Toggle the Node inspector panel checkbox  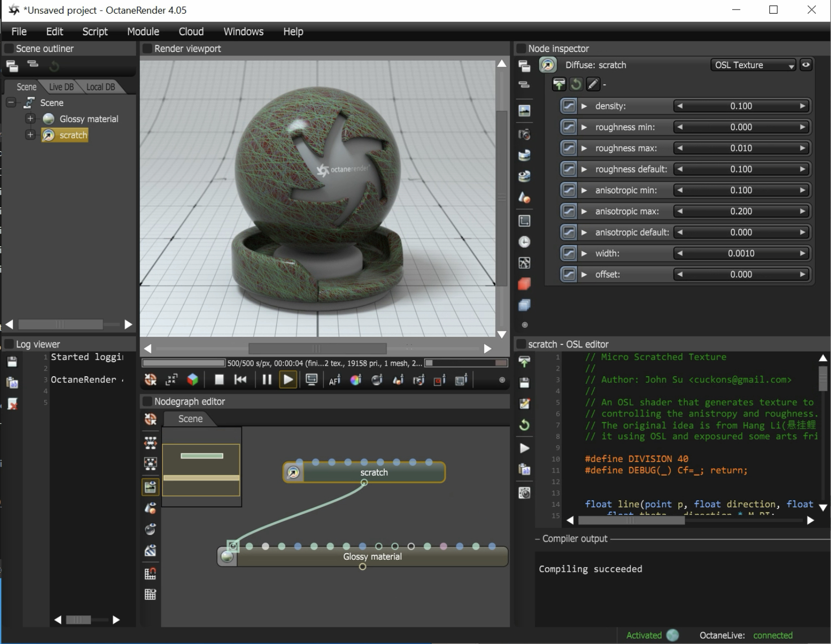521,48
